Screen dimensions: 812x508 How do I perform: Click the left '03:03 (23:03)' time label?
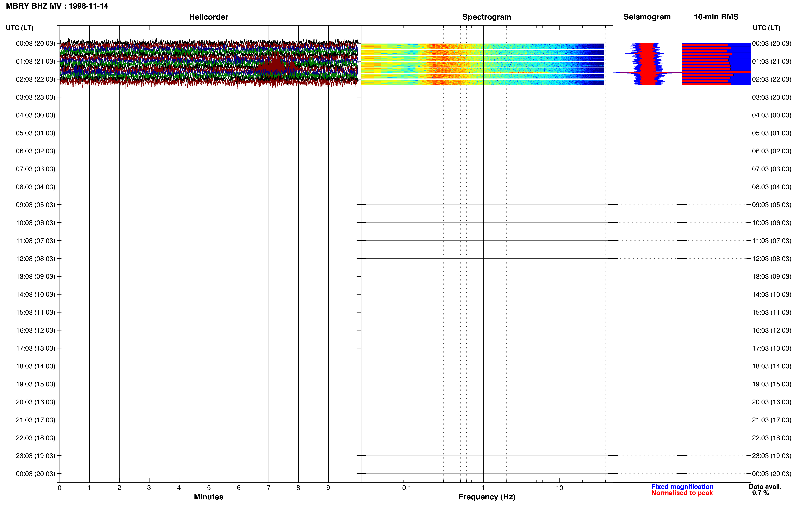click(35, 97)
